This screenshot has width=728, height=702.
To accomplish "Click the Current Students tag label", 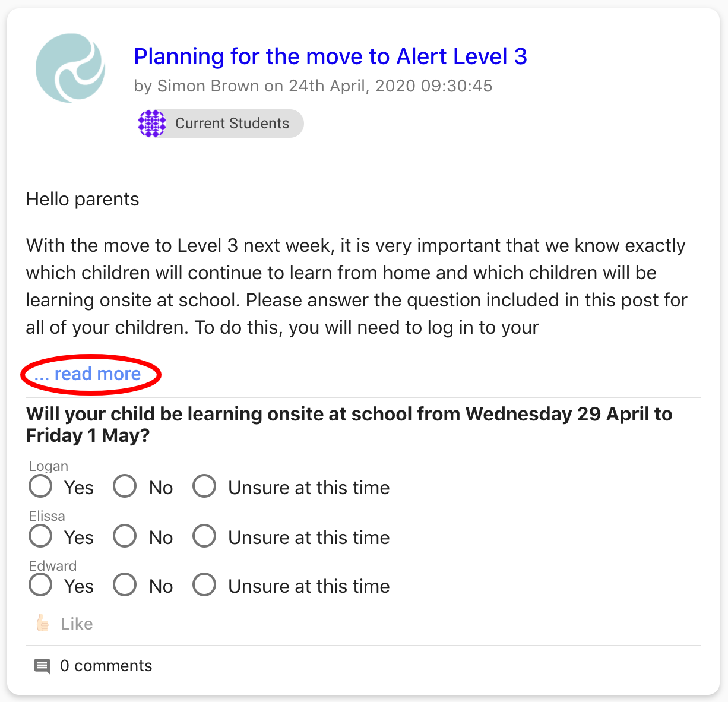I will click(x=232, y=124).
